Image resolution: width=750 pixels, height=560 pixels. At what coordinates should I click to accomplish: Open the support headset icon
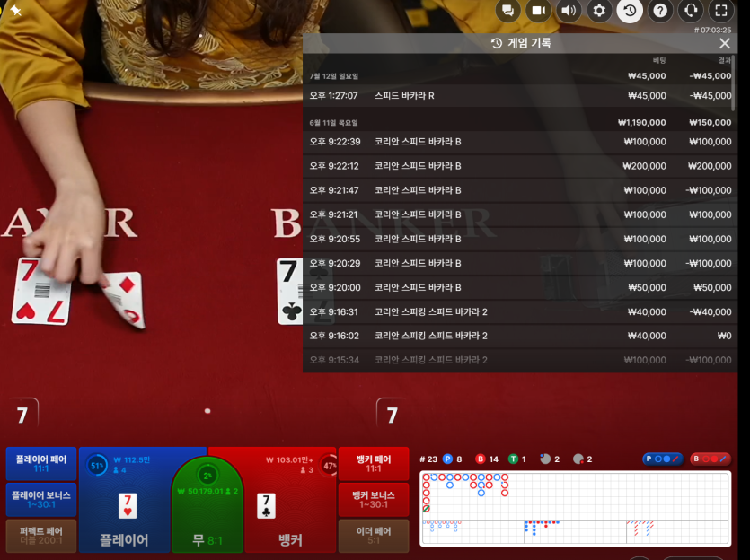point(691,11)
